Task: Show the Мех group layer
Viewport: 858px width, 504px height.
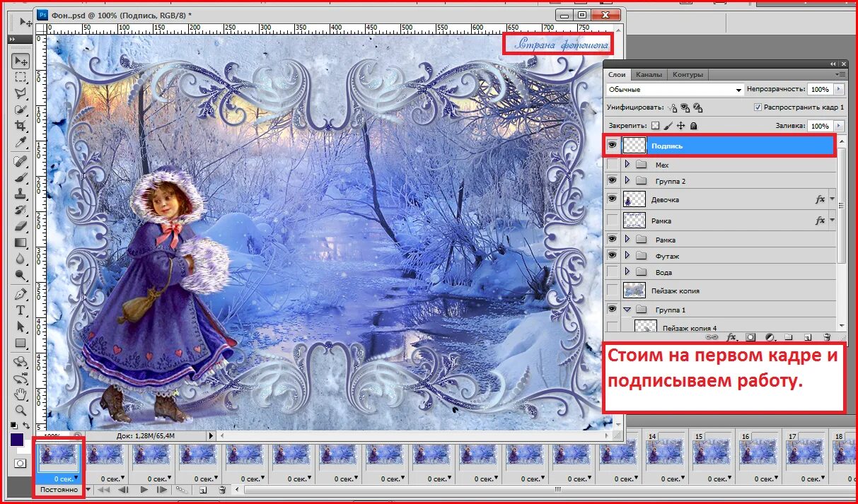Action: [612, 165]
